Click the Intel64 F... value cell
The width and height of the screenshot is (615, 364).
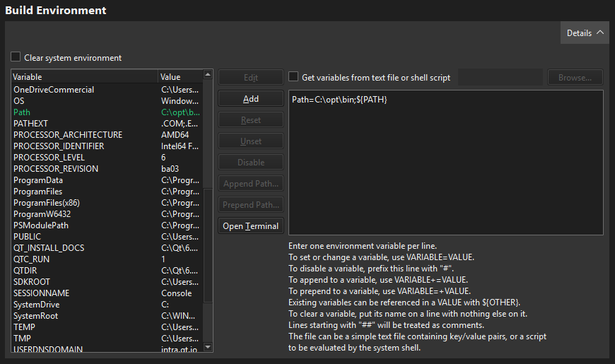click(180, 146)
